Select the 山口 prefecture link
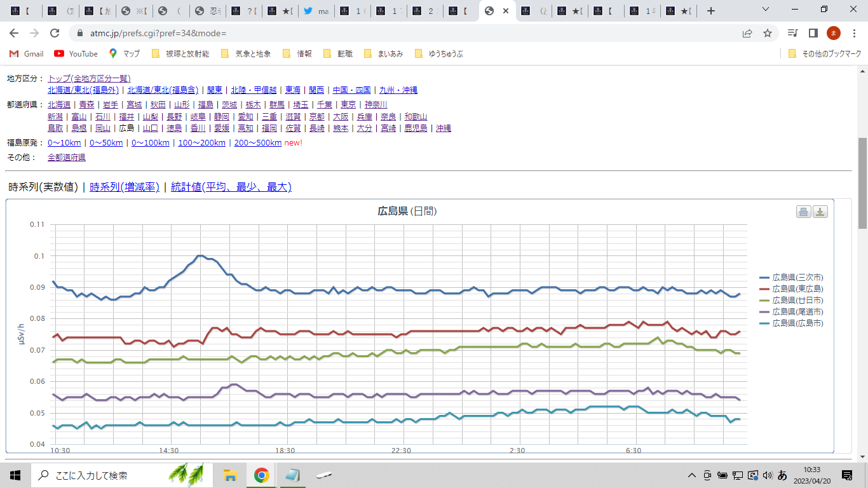 pyautogui.click(x=150, y=128)
